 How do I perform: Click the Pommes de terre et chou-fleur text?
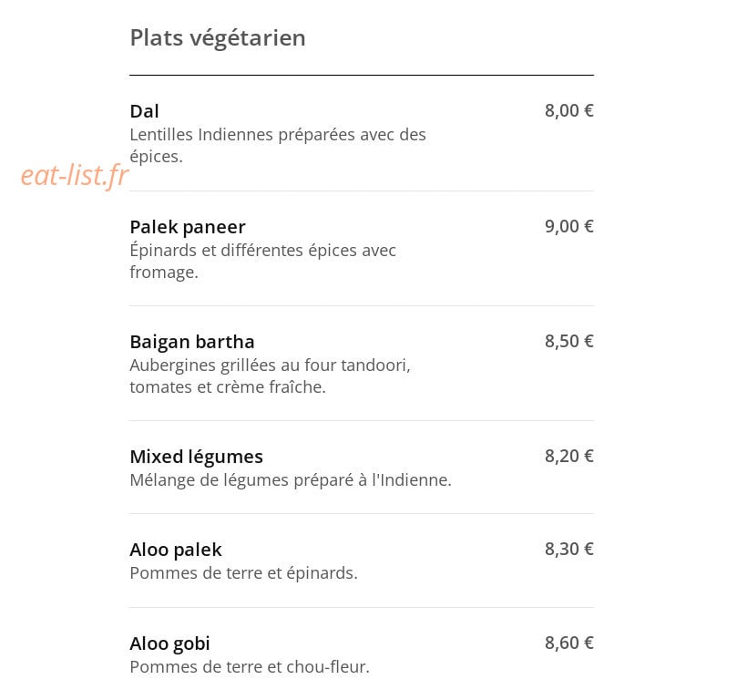[250, 667]
